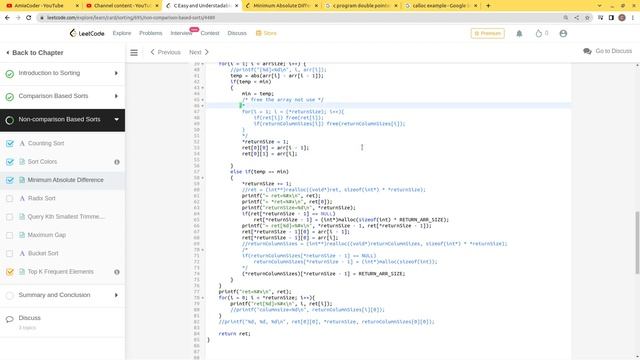The width and height of the screenshot is (640, 360).
Task: Open the streak flame counter
Action: 542,33
